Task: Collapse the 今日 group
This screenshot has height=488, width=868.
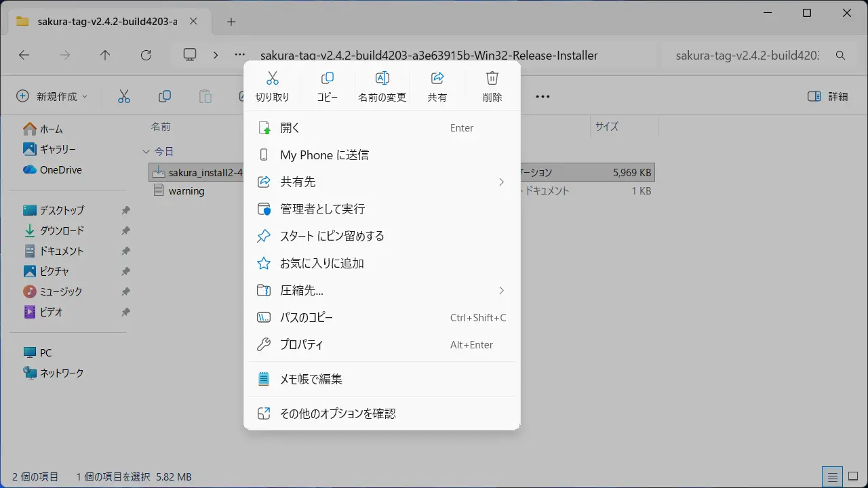Action: pos(145,151)
